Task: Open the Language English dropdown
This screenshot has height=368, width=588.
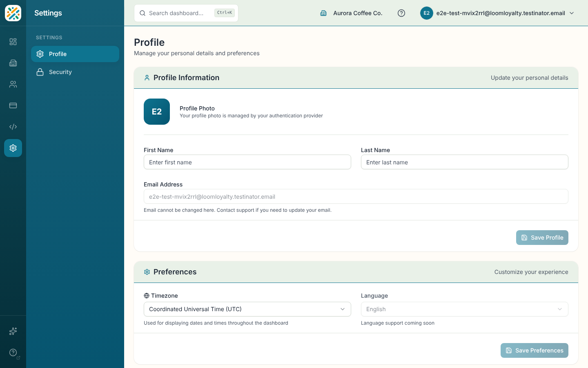Action: pyautogui.click(x=465, y=309)
